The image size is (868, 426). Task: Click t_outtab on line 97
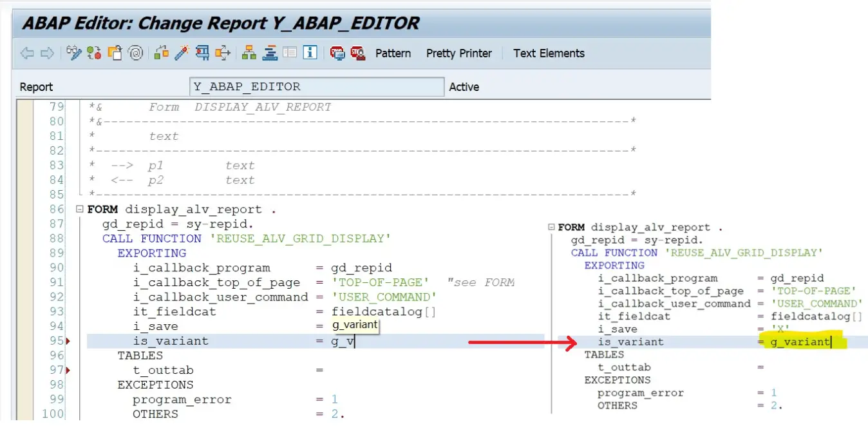coord(163,371)
